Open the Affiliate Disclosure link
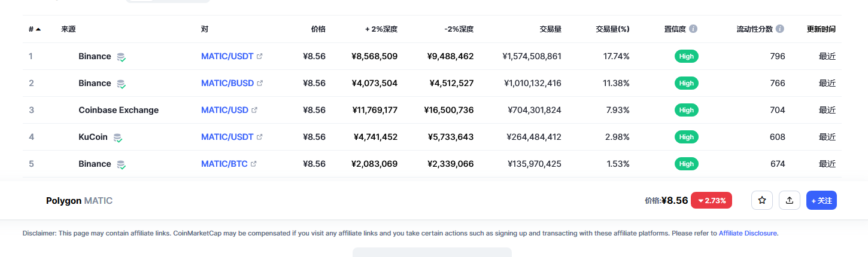 pyautogui.click(x=748, y=233)
